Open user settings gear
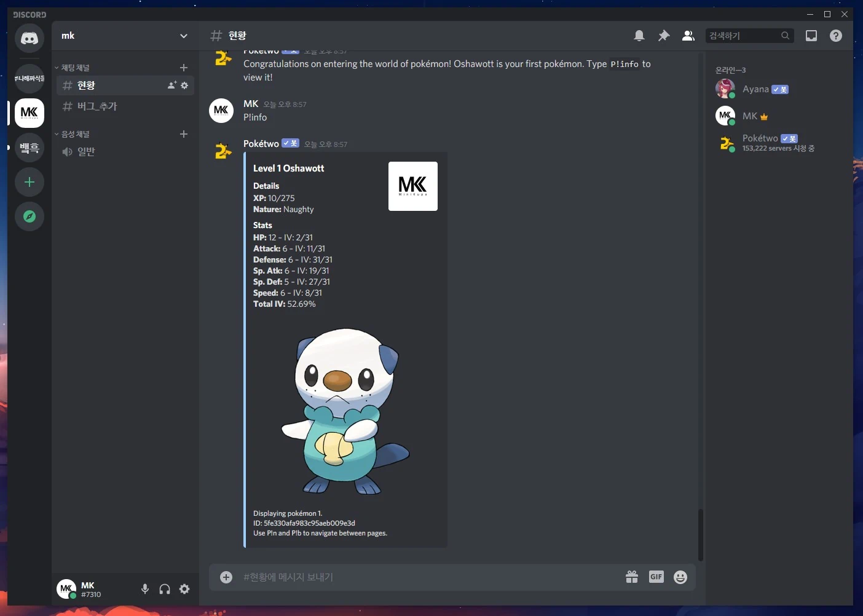Viewport: 863px width, 616px height. (x=184, y=589)
